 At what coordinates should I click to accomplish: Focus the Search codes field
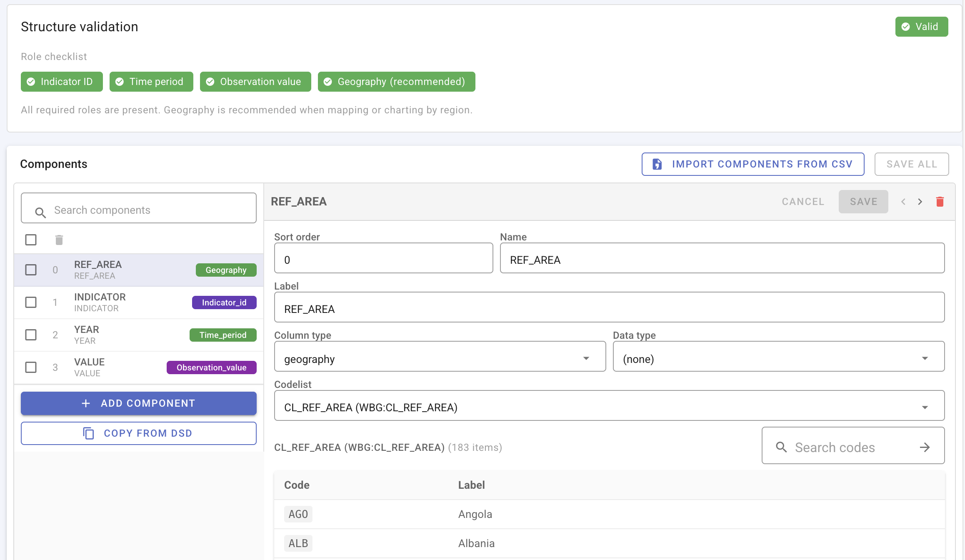pyautogui.click(x=853, y=445)
